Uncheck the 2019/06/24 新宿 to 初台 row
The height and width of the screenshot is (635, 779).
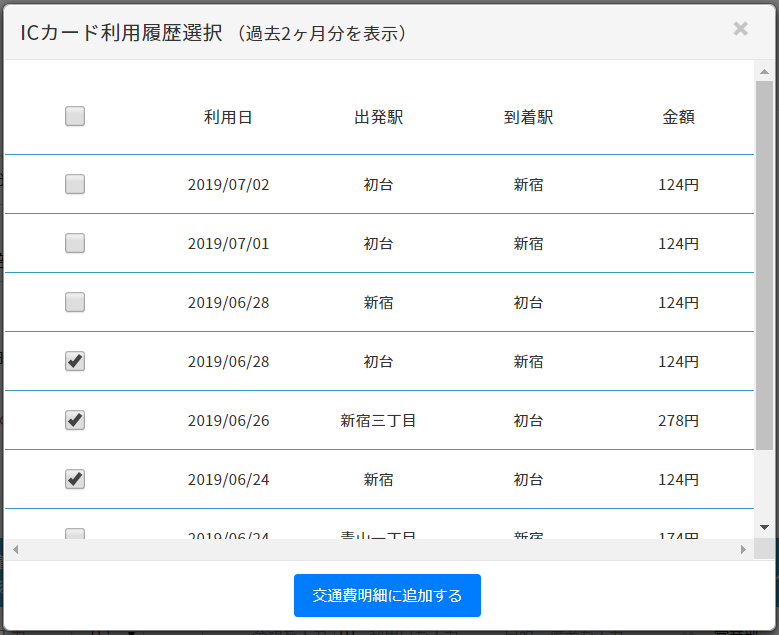pos(75,479)
